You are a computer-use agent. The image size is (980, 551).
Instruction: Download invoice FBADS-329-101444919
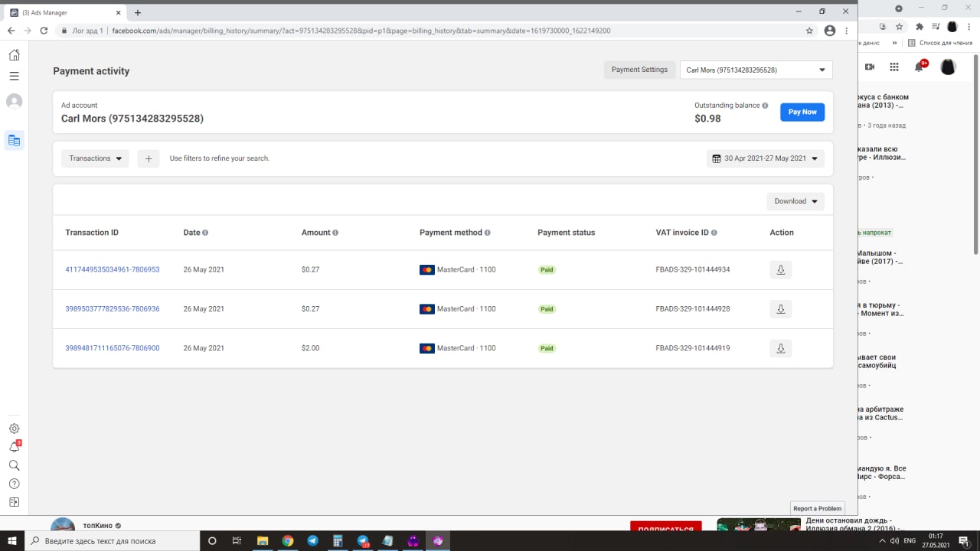click(780, 348)
